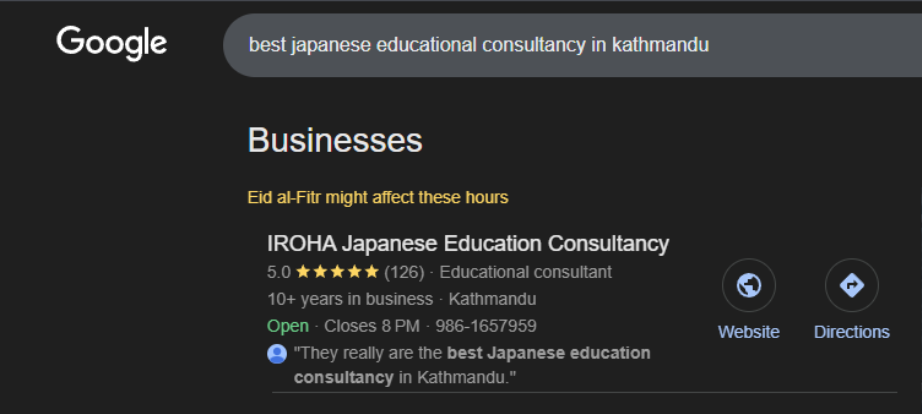Open the (126) reviews count
The image size is (922, 414).
click(x=404, y=272)
